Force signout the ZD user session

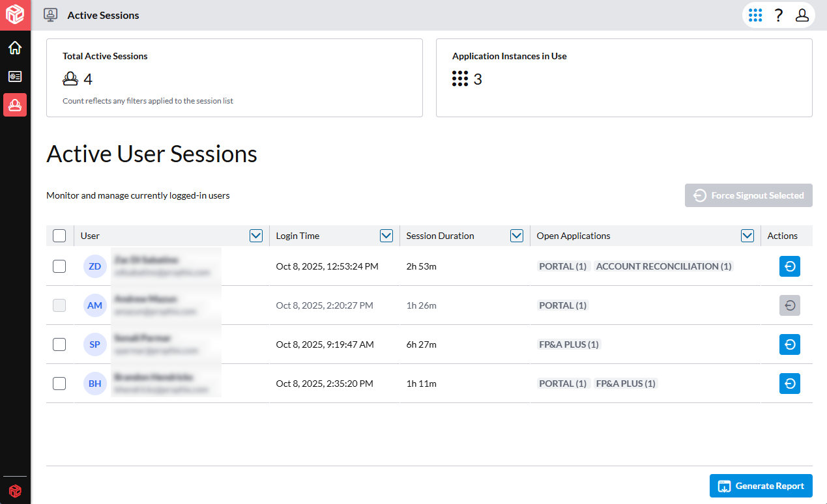click(789, 266)
